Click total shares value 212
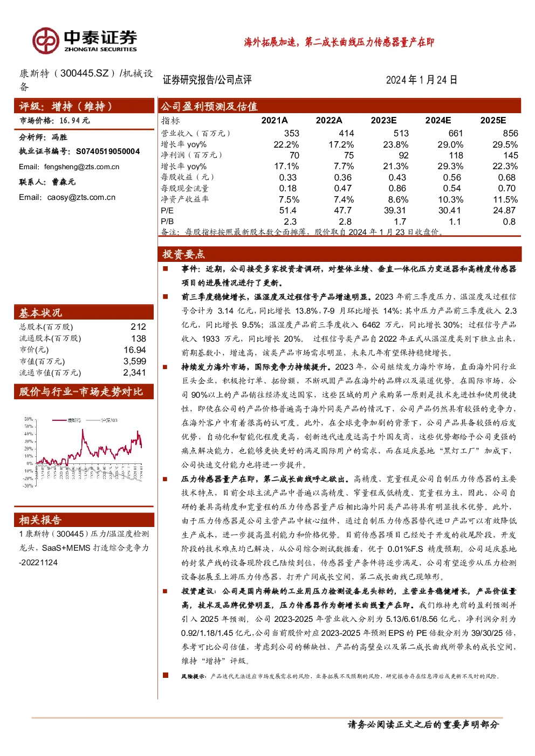The height and width of the screenshot is (756, 535). [x=138, y=327]
